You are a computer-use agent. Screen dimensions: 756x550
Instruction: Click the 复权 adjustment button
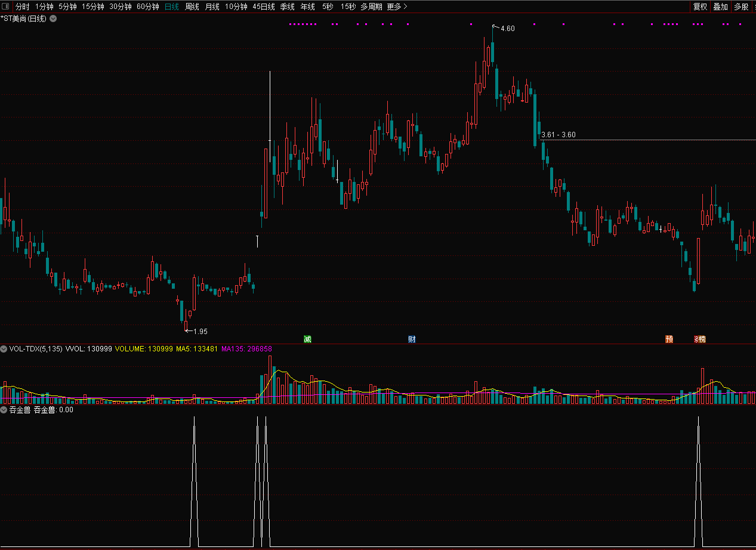click(700, 7)
